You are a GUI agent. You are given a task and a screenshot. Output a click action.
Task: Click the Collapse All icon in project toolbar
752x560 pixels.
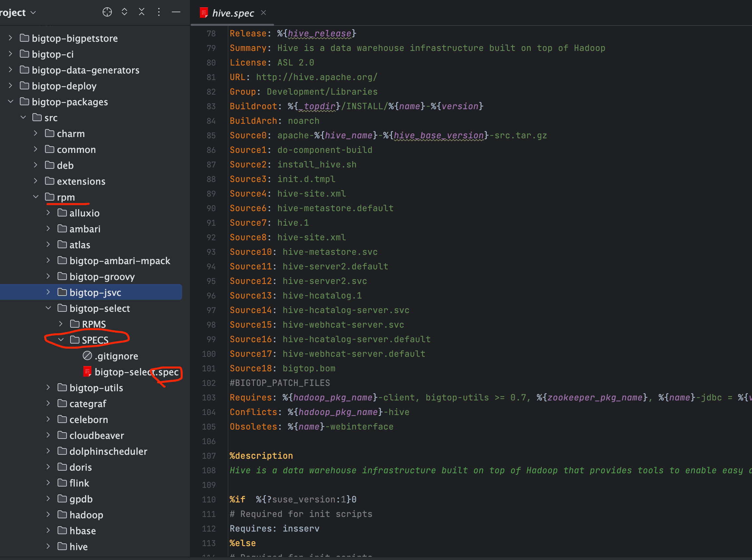click(x=142, y=12)
